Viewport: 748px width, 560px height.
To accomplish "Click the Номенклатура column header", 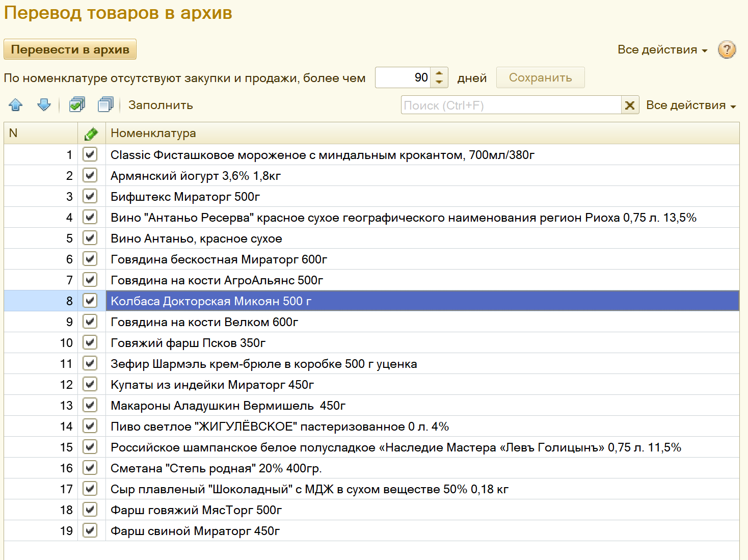I will 422,134.
